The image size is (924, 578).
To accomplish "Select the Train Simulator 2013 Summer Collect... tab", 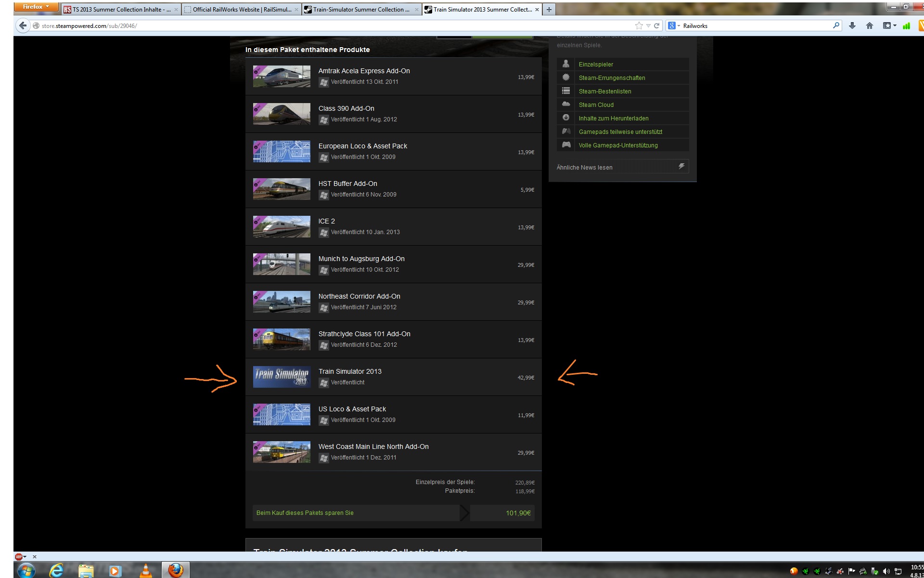I will [482, 9].
